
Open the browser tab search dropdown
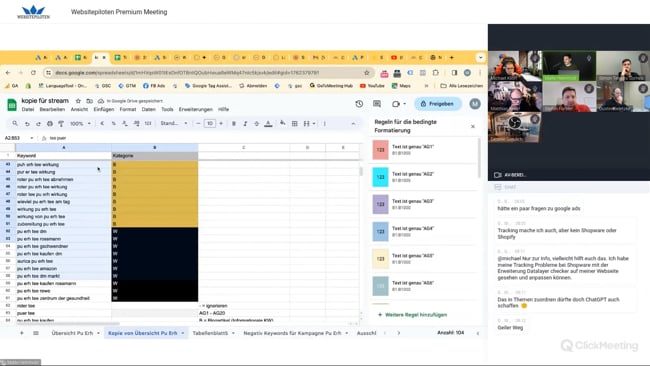[x=480, y=58]
